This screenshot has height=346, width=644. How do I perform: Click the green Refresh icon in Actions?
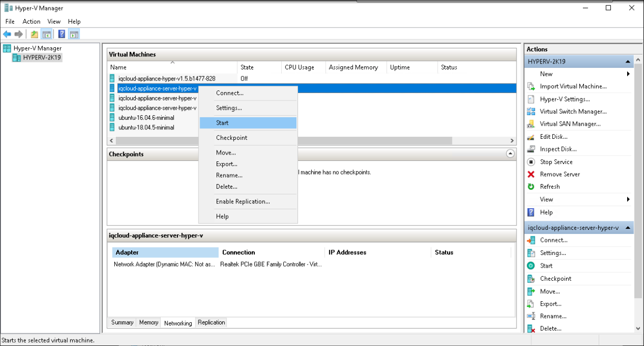point(531,187)
